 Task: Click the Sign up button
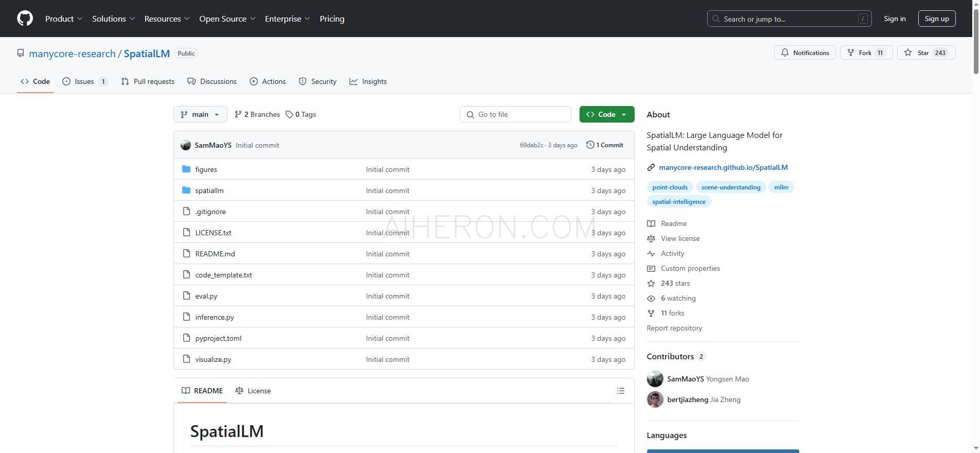click(x=936, y=19)
